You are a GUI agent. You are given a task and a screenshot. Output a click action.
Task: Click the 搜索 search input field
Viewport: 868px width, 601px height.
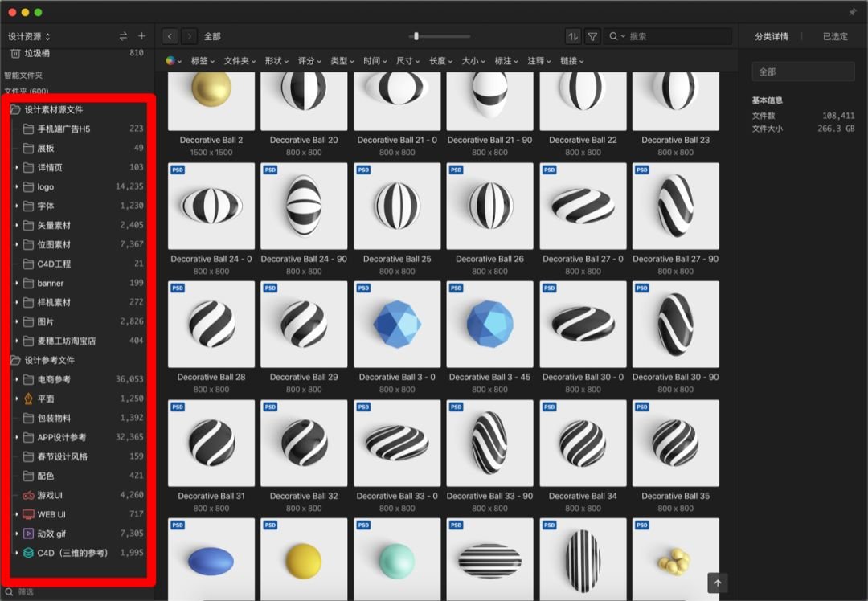[x=667, y=36]
